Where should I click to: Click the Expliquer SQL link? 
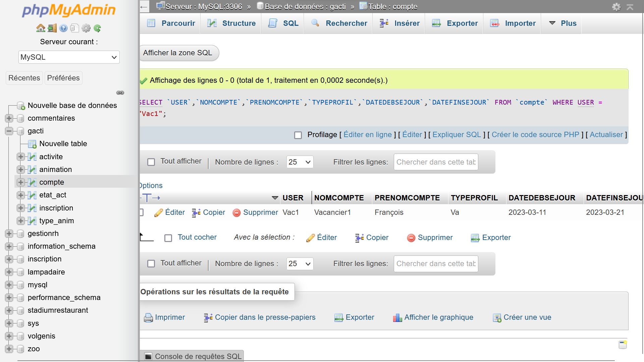[x=457, y=135]
